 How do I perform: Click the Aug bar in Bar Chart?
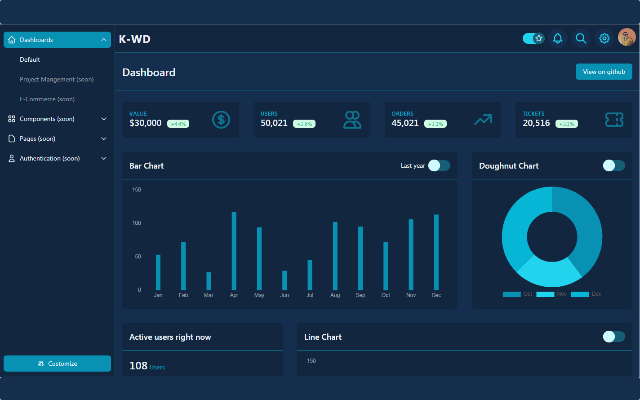coord(335,256)
